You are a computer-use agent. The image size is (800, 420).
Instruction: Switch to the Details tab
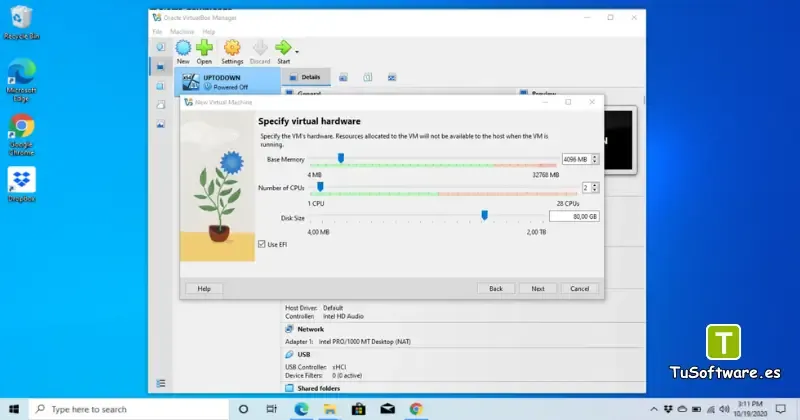[x=306, y=77]
